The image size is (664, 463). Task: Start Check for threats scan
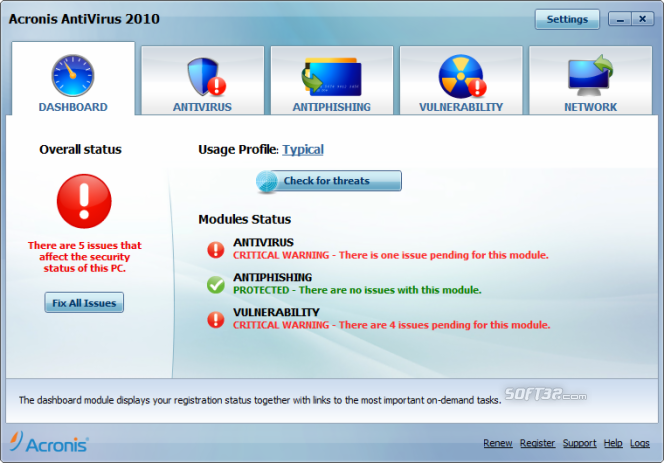(329, 181)
